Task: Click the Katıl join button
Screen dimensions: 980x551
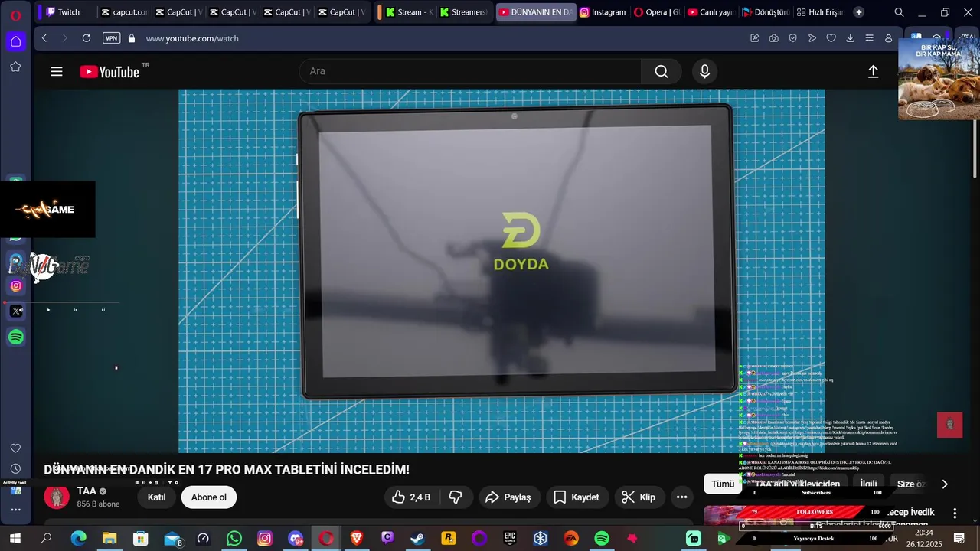Action: pyautogui.click(x=156, y=497)
